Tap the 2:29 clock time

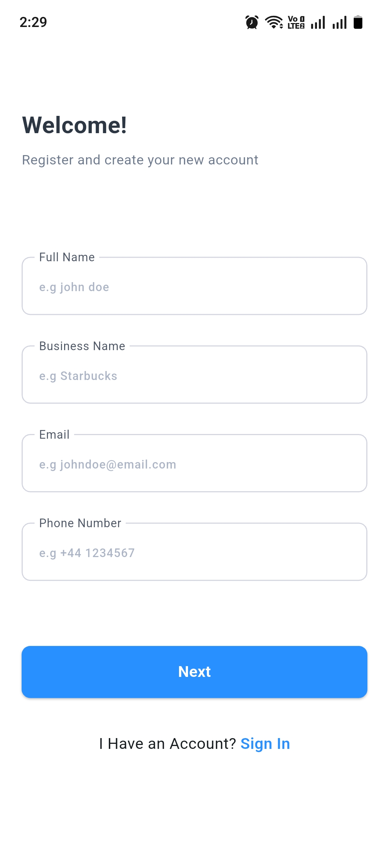[33, 22]
